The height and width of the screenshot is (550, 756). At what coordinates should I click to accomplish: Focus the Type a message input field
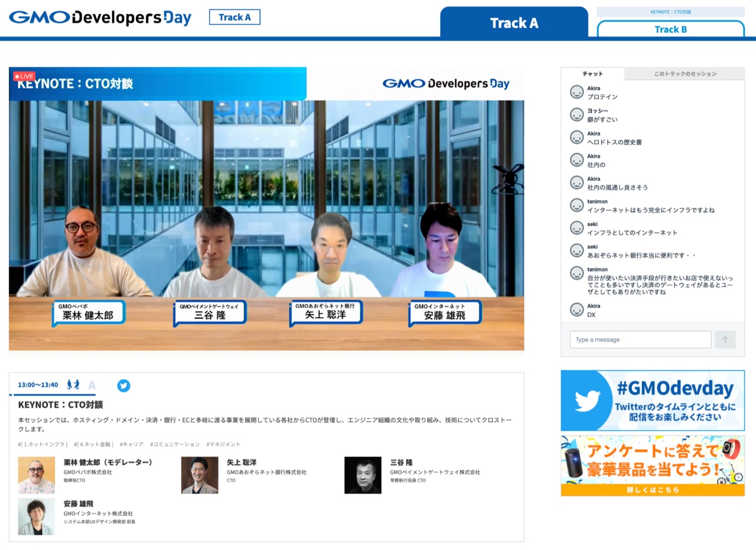[640, 340]
